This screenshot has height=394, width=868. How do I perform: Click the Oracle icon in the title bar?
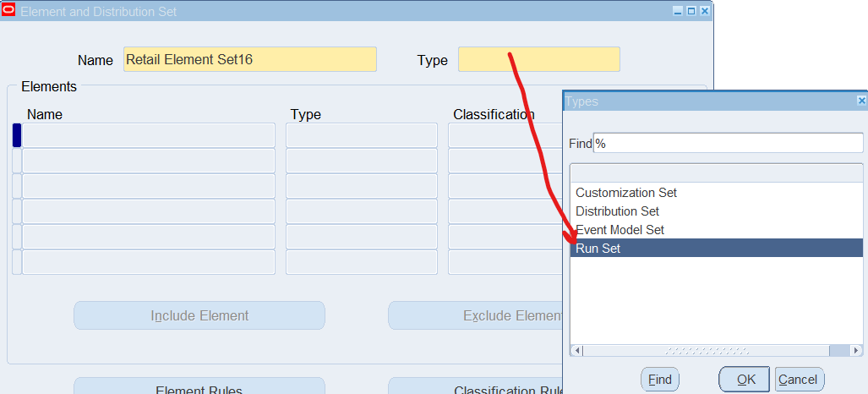(x=9, y=11)
